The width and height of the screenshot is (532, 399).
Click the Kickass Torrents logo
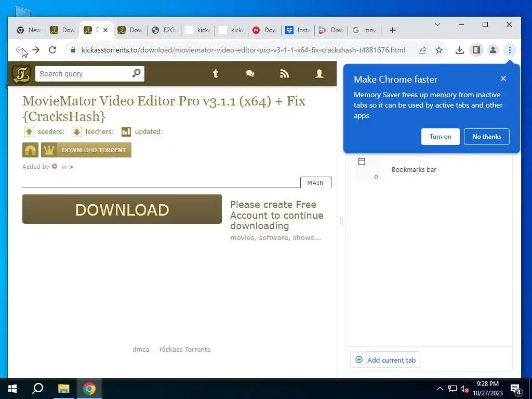pyautogui.click(x=22, y=74)
